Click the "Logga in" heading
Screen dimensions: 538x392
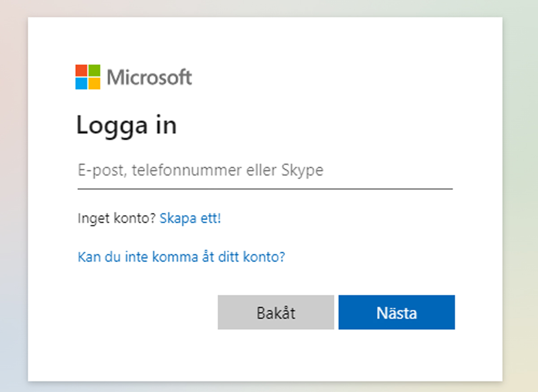[x=126, y=126]
